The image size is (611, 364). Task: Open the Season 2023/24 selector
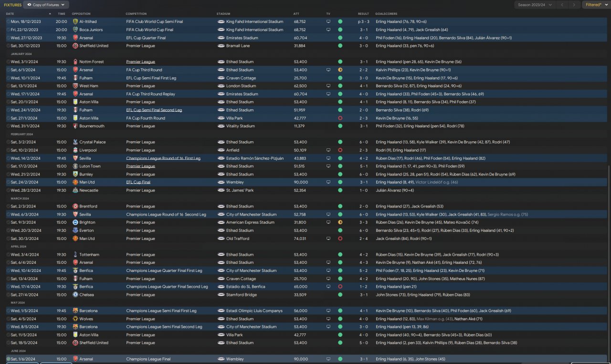535,5
